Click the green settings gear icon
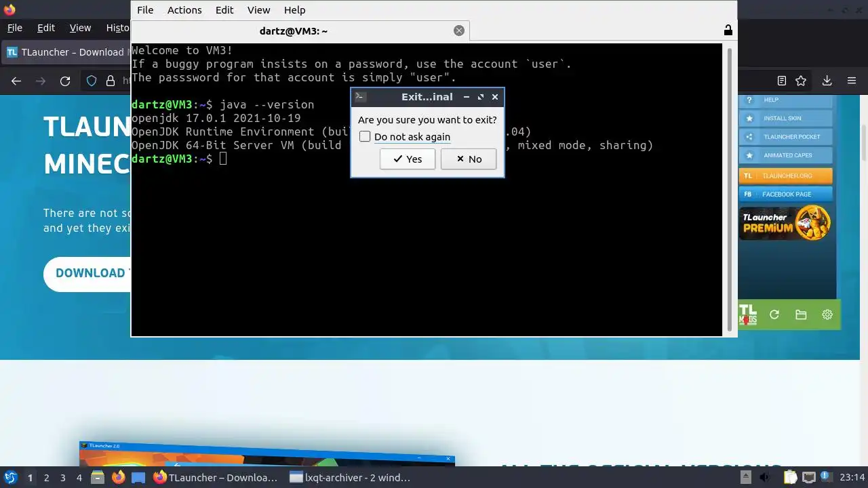The image size is (868, 488). click(827, 314)
